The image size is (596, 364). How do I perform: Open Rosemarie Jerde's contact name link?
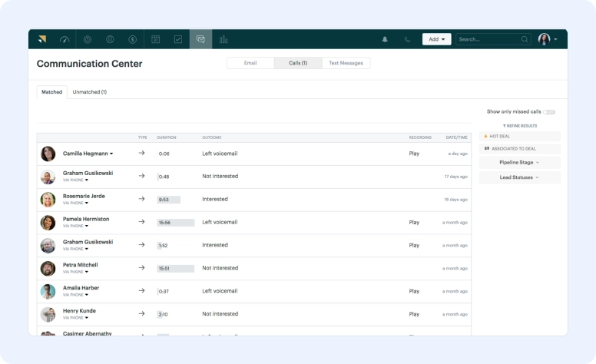[x=84, y=197]
